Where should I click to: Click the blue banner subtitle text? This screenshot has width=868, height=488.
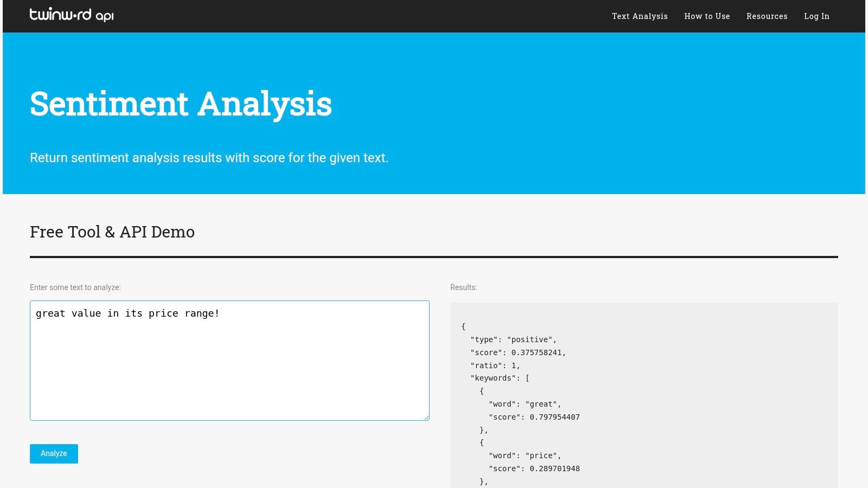coord(209,158)
